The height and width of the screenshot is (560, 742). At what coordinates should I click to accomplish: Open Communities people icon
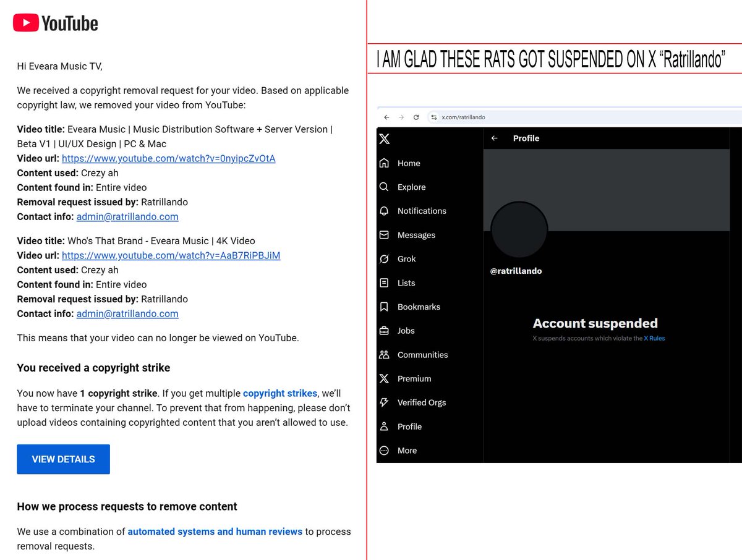pyautogui.click(x=384, y=355)
